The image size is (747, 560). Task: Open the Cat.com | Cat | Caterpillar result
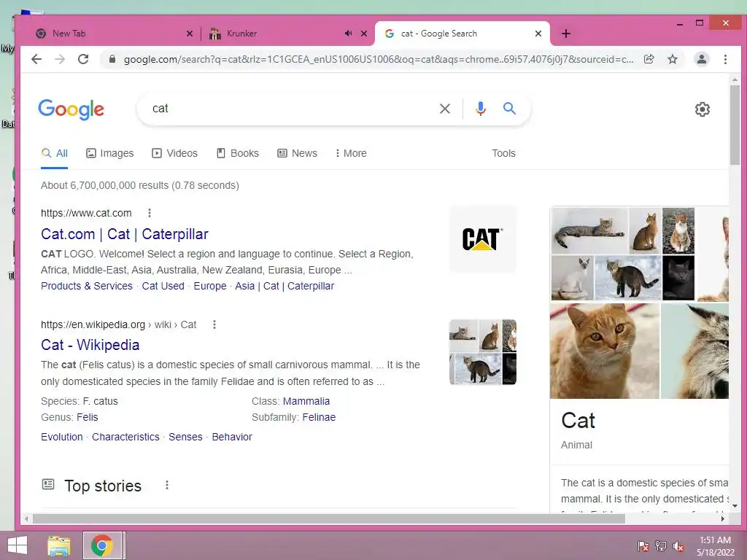point(125,234)
